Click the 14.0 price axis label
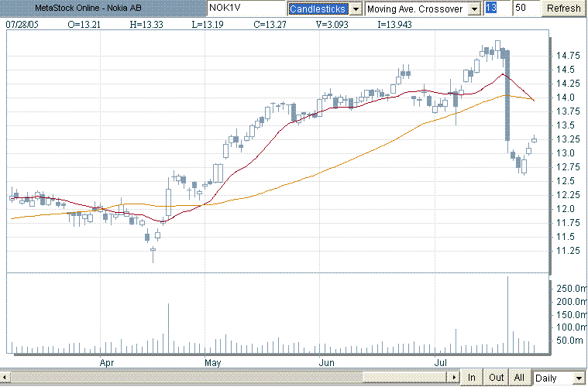 tap(565, 98)
